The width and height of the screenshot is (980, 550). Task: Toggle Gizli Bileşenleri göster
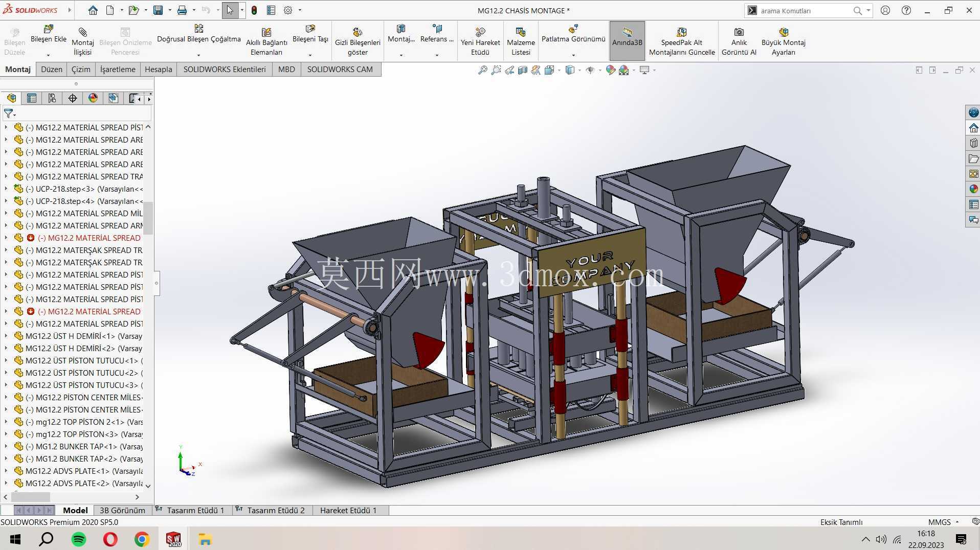coord(358,41)
